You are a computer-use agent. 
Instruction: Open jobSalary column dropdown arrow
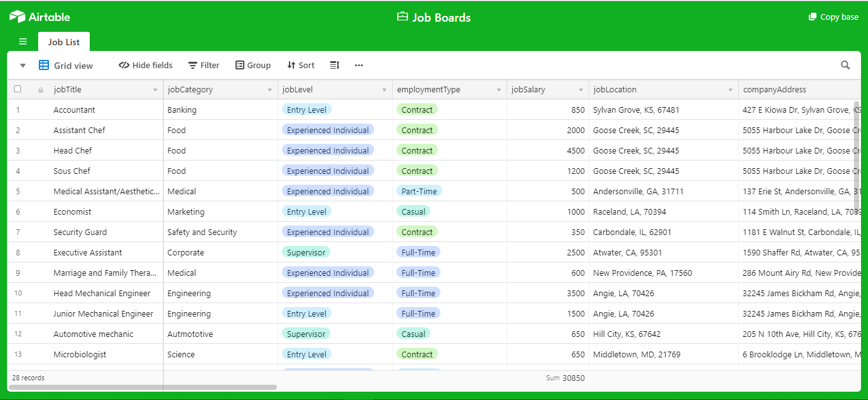[x=581, y=90]
